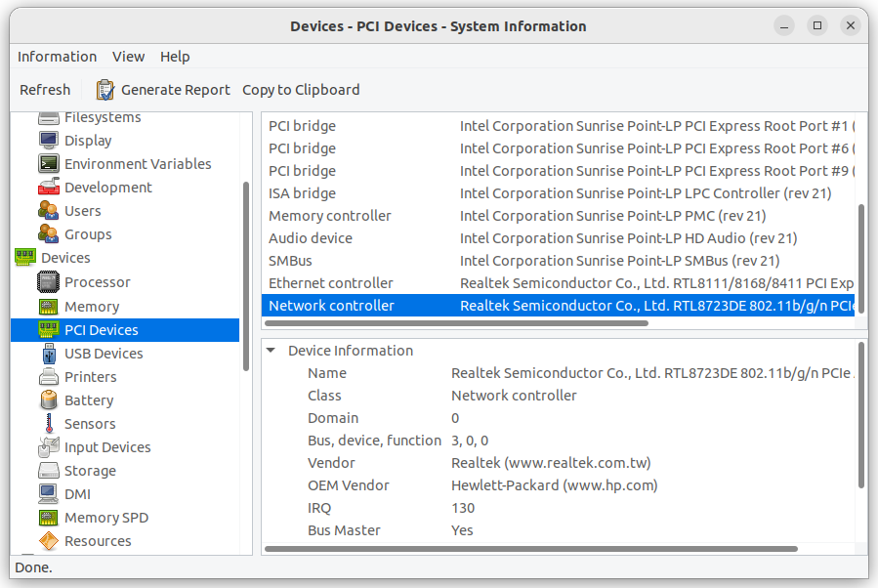Click the sidebar vertical scrollbar
The width and height of the screenshot is (878, 588).
pyautogui.click(x=246, y=273)
